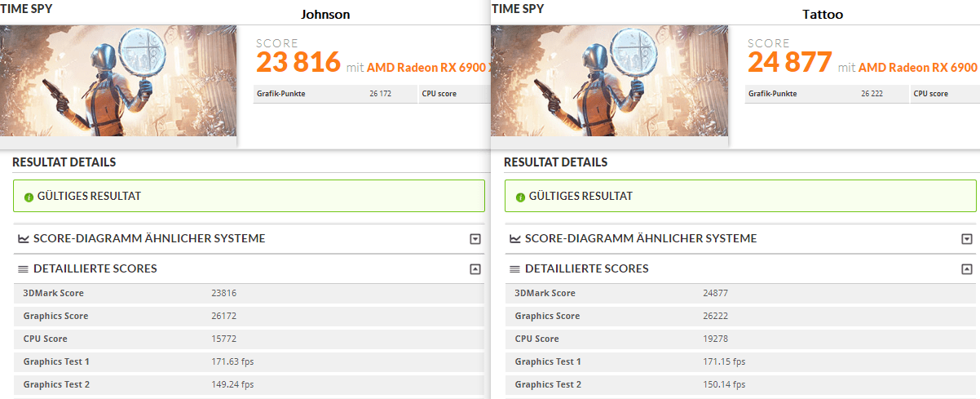Viewport: 980px width, 399px height.
Task: Click AMD Radeon RX 6900 link in Johnson panel
Action: point(427,68)
